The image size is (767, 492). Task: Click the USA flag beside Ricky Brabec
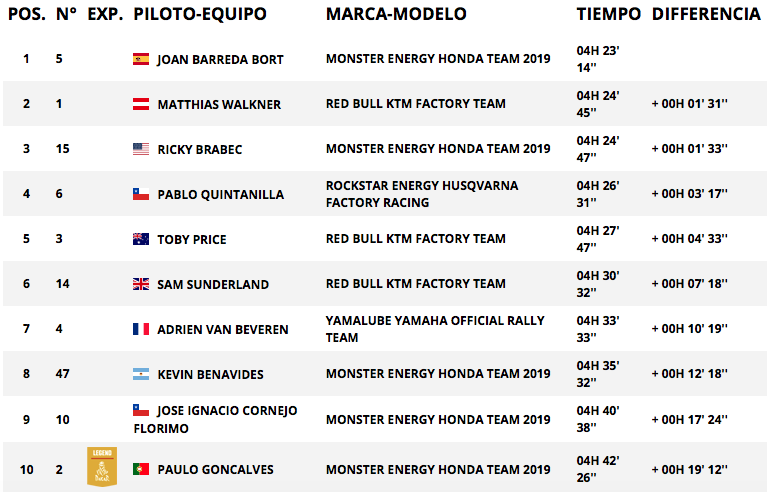(x=141, y=149)
